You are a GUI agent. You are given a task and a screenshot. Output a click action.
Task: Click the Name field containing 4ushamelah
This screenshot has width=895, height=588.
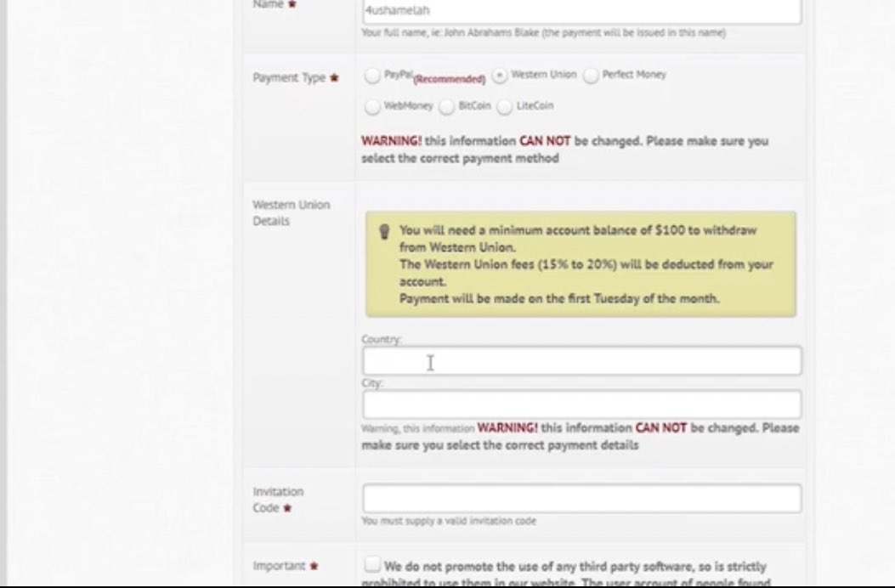(581, 11)
